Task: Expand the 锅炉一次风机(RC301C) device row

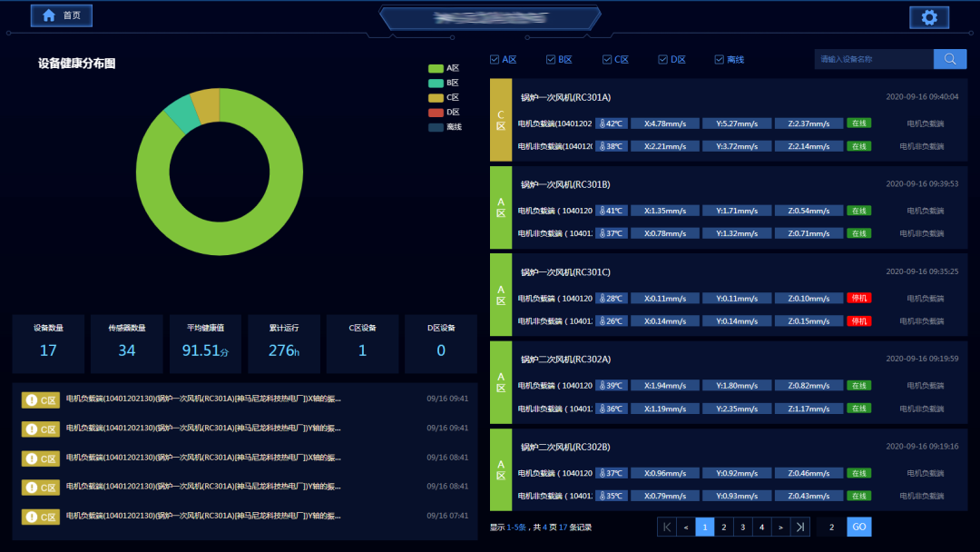Action: pos(565,272)
